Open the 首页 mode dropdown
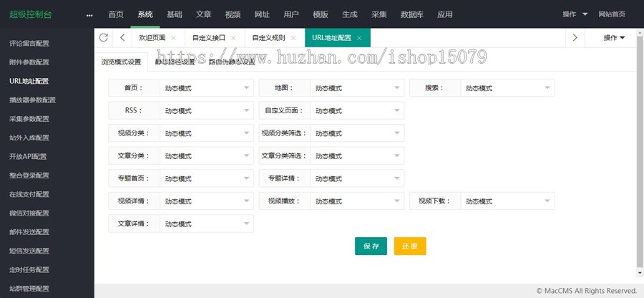The image size is (644, 298). click(x=207, y=88)
